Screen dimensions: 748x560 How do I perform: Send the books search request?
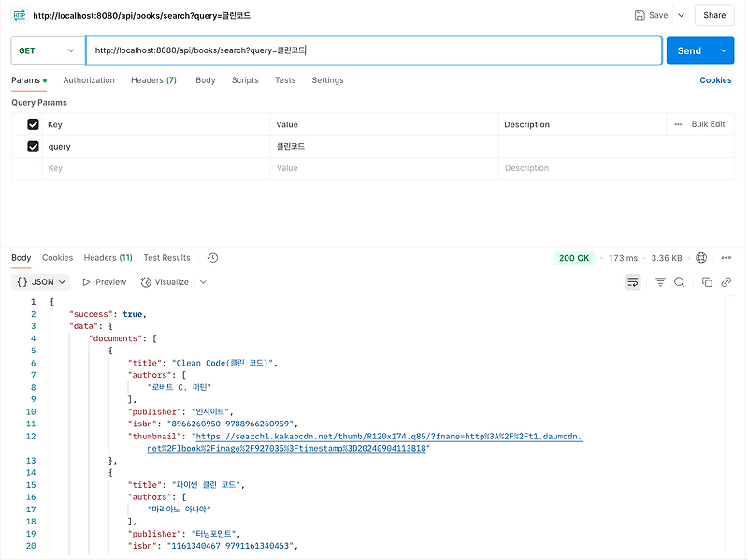pos(692,50)
